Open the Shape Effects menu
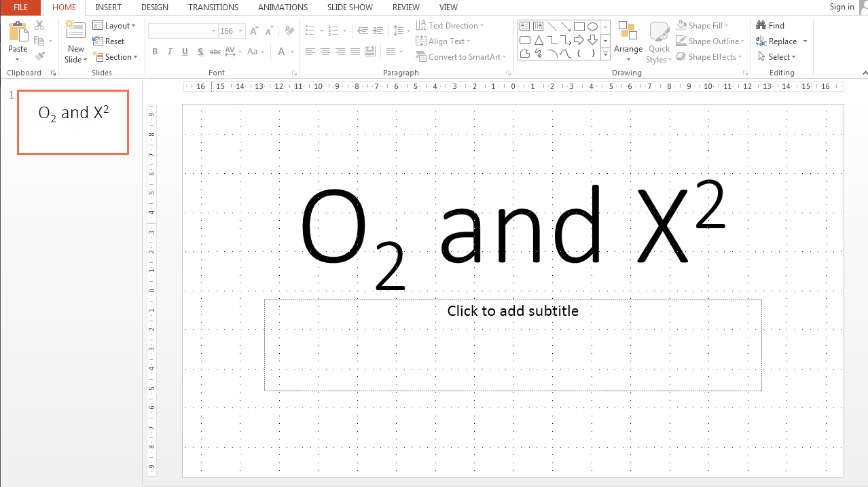Image resolution: width=868 pixels, height=487 pixels. click(x=710, y=57)
